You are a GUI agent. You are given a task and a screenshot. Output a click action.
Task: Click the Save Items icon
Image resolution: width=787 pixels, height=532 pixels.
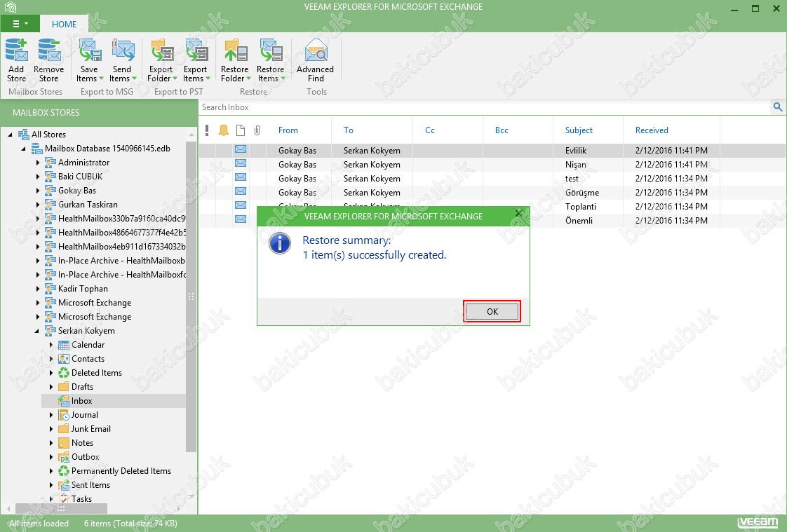click(89, 50)
